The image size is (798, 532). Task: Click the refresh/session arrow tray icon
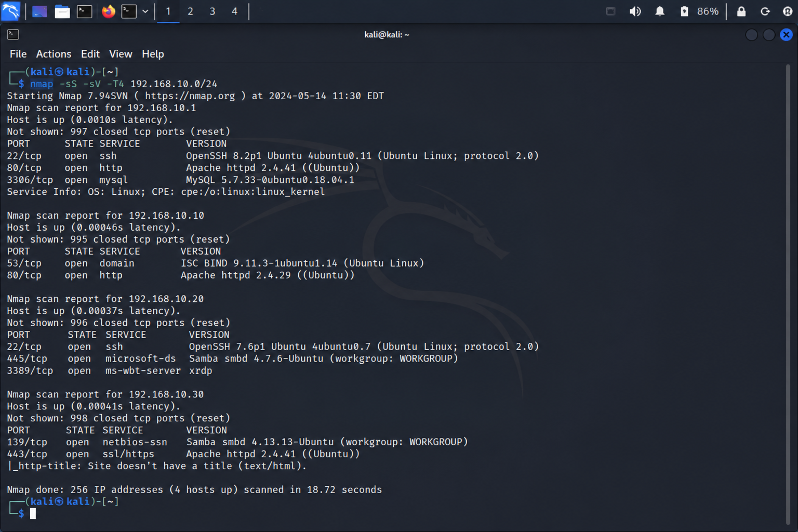pyautogui.click(x=765, y=11)
